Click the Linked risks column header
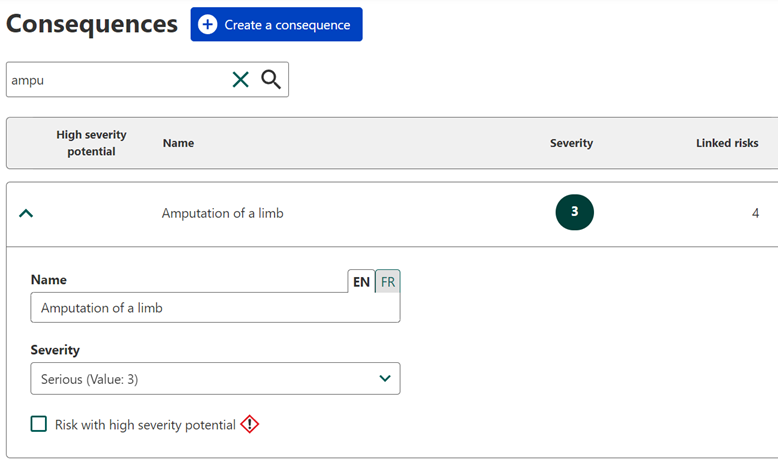 pos(727,143)
